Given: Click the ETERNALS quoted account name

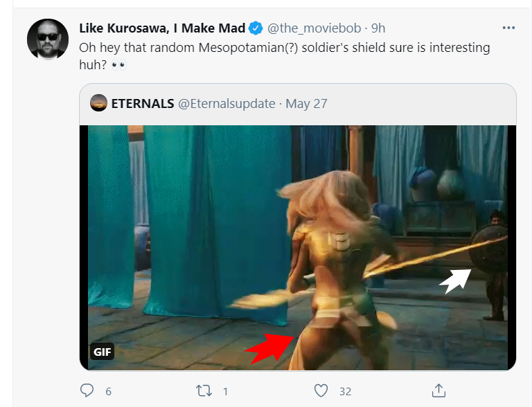Looking at the screenshot, I should click(x=142, y=104).
